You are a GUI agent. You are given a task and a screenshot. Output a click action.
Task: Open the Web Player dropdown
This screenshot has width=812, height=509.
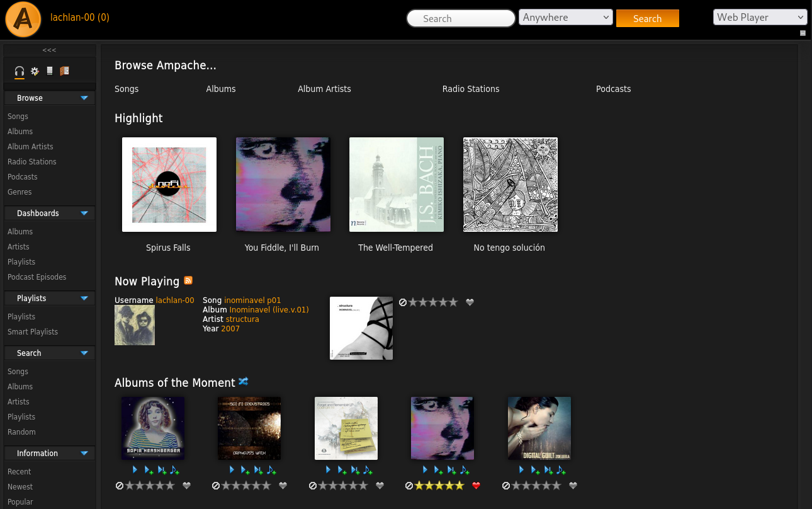(x=760, y=17)
